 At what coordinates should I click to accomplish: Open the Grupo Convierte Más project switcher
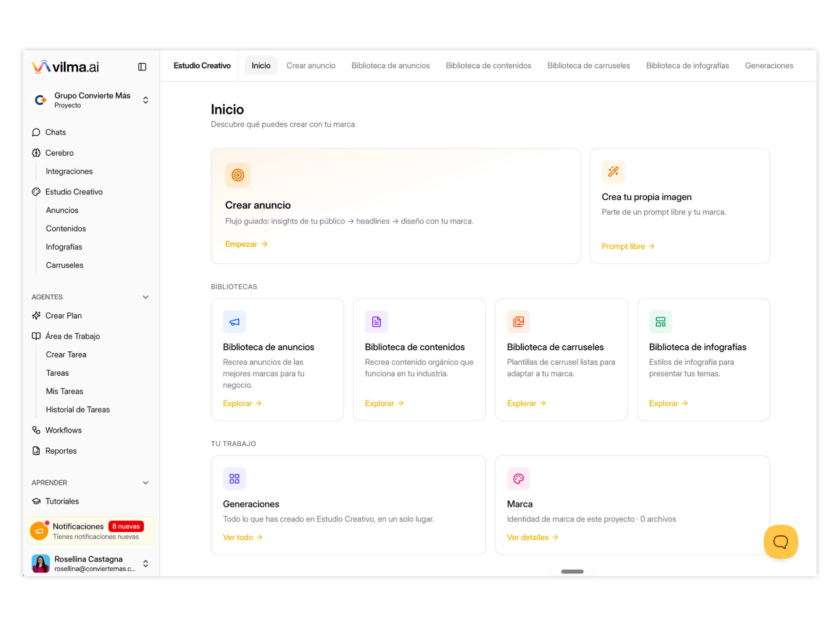pos(90,100)
